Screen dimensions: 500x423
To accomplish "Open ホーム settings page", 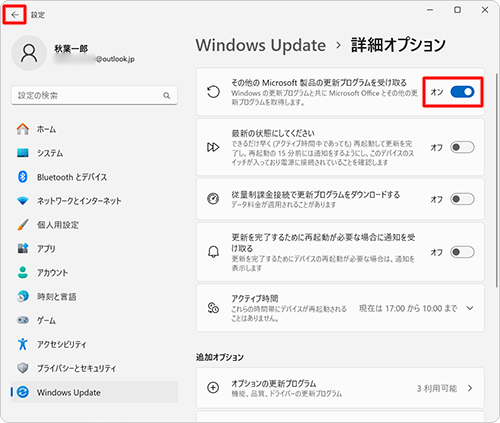I will point(94,129).
